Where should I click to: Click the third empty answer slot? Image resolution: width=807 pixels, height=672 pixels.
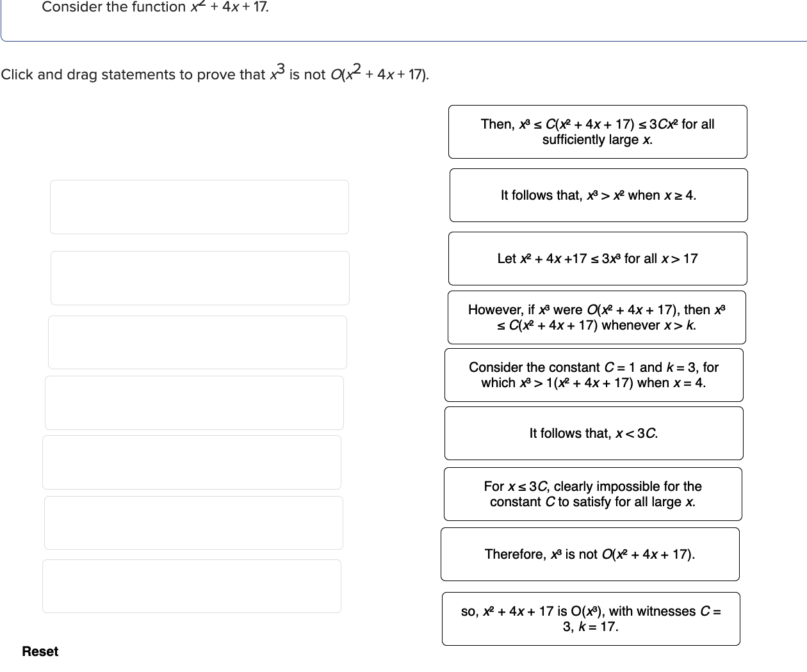point(197,342)
